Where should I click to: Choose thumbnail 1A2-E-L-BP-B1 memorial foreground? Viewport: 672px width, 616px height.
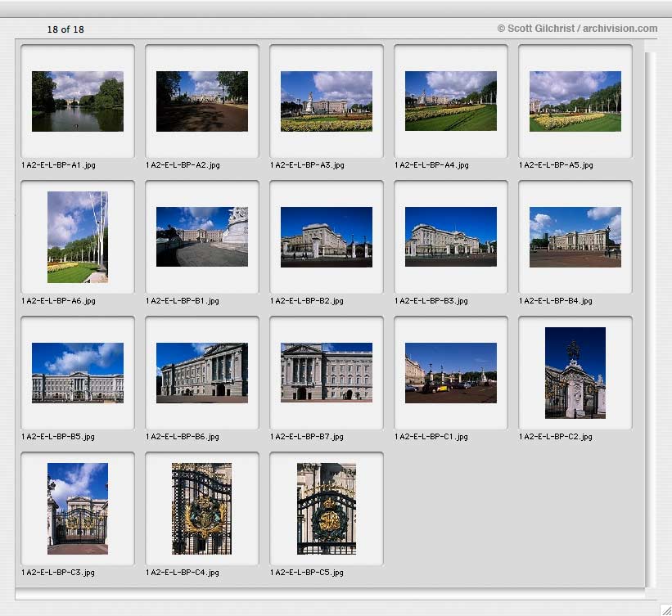coord(202,237)
